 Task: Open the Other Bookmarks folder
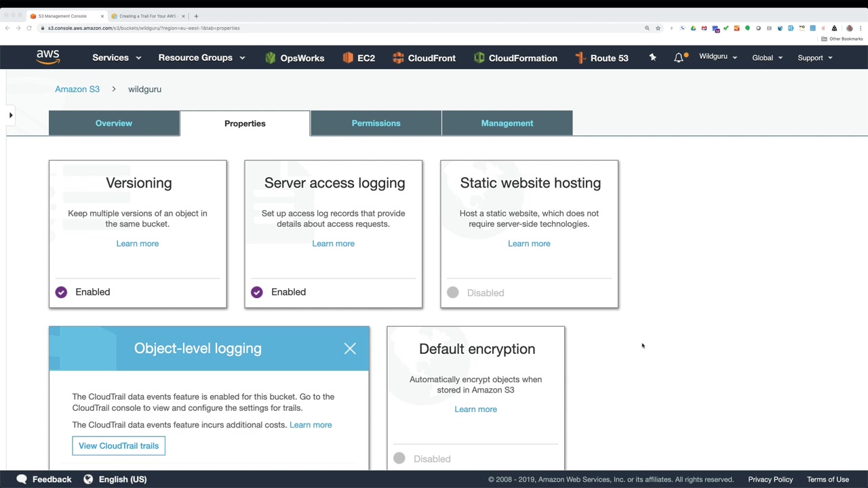pyautogui.click(x=842, y=39)
